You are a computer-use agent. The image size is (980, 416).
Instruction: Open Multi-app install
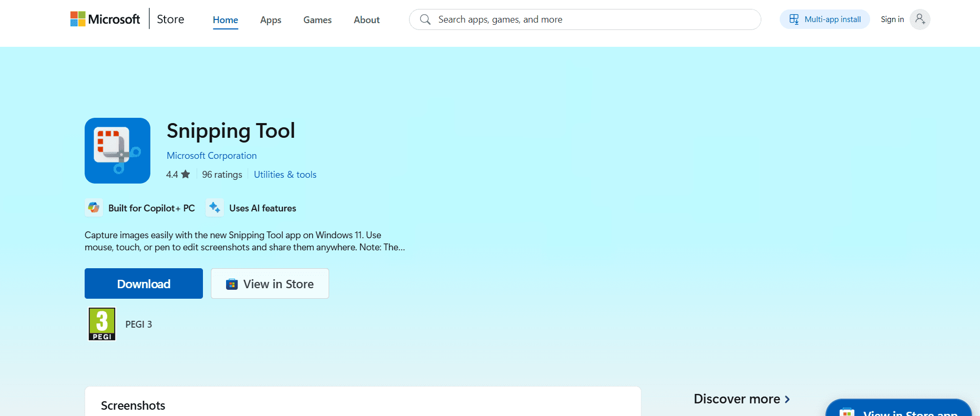click(824, 19)
